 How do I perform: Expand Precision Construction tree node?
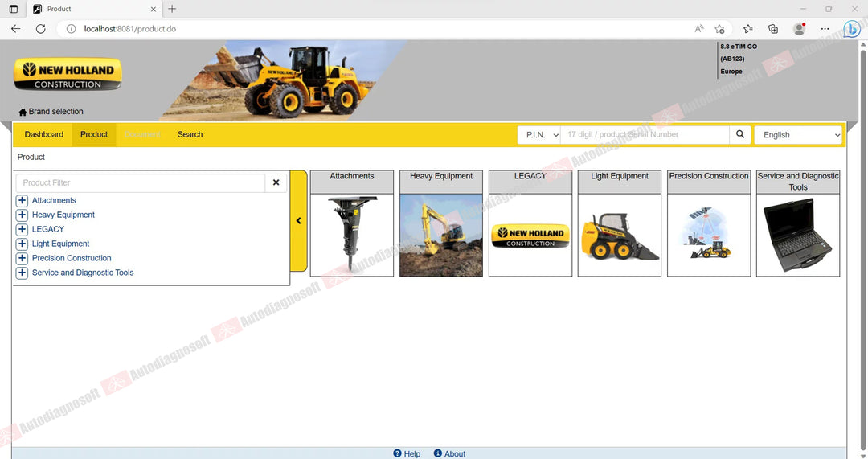23,258
